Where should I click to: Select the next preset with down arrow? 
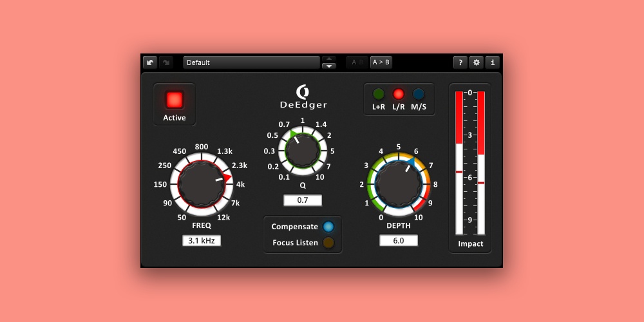pos(329,66)
